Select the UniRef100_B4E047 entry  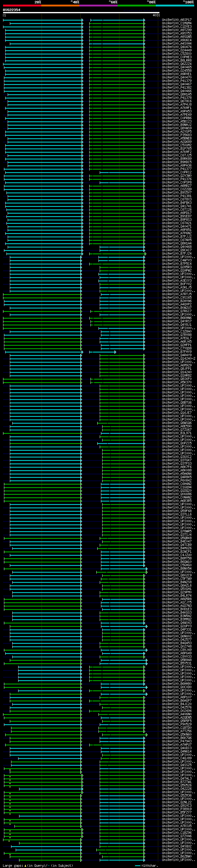click(177, 541)
